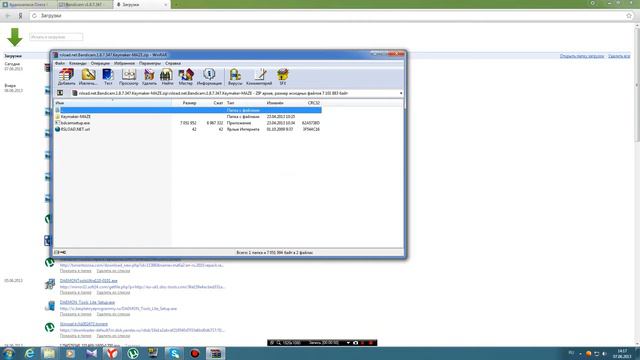Open the Параметры menu in WinRAR

(150, 63)
